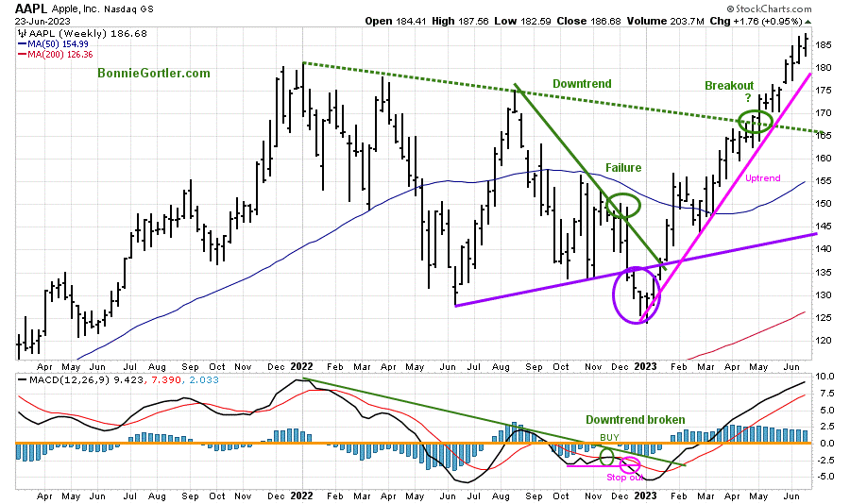
Task: Click the 'Downtrend' annotation on the price chart
Action: tap(582, 83)
